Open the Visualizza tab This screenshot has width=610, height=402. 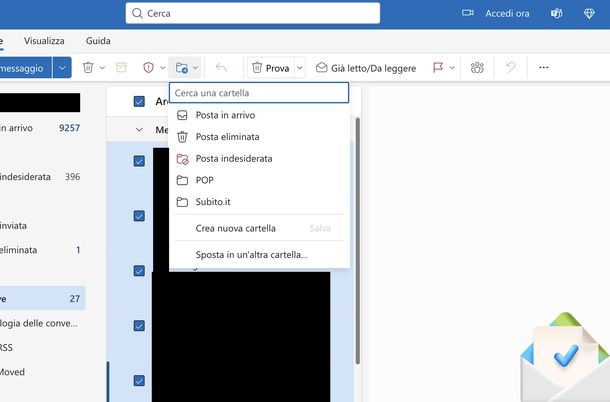(44, 41)
